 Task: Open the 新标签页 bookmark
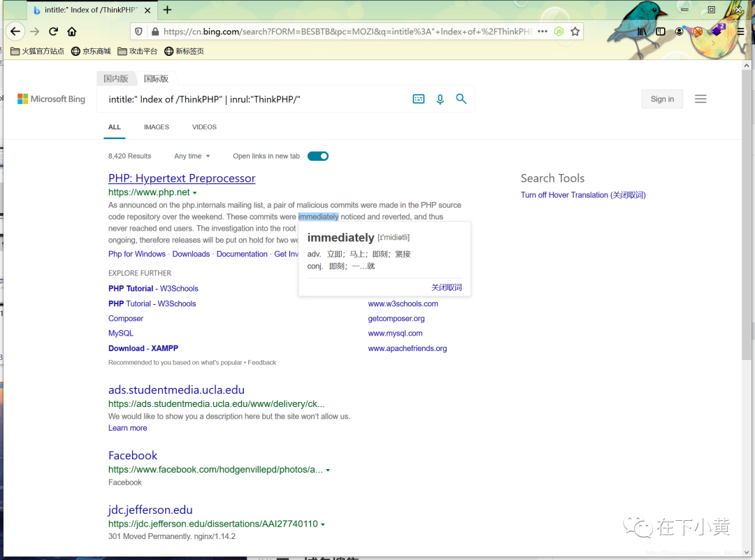[185, 51]
